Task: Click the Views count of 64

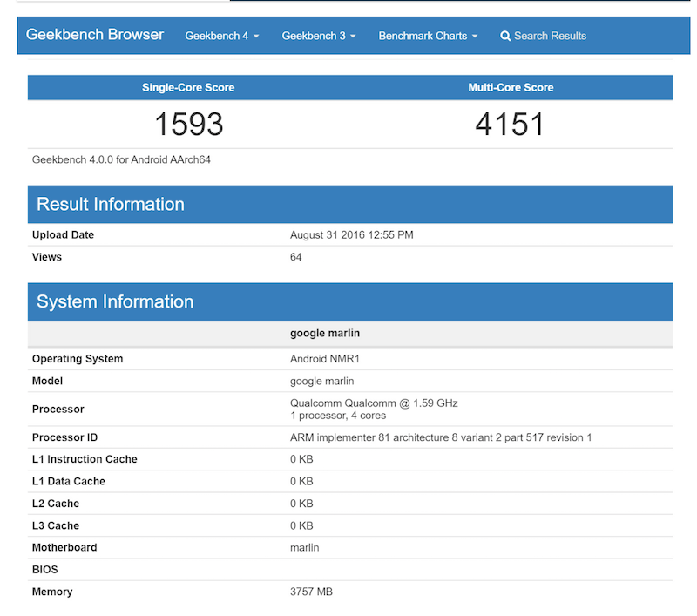Action: pyautogui.click(x=296, y=257)
